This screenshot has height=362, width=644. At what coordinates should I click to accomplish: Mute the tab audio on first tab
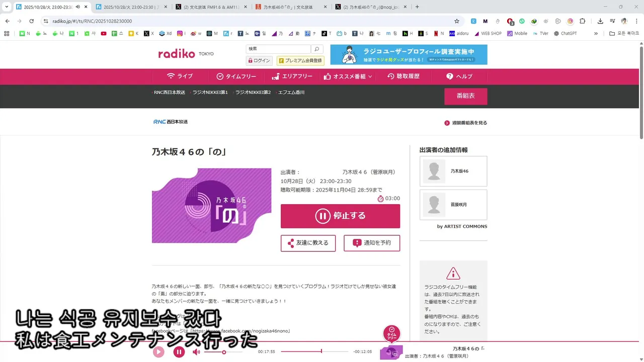[77, 7]
